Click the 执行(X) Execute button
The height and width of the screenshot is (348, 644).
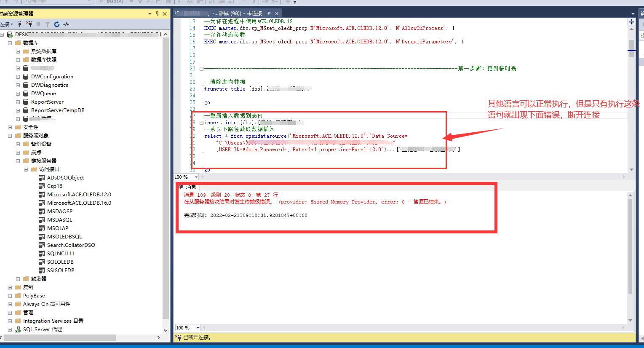[112, 3]
